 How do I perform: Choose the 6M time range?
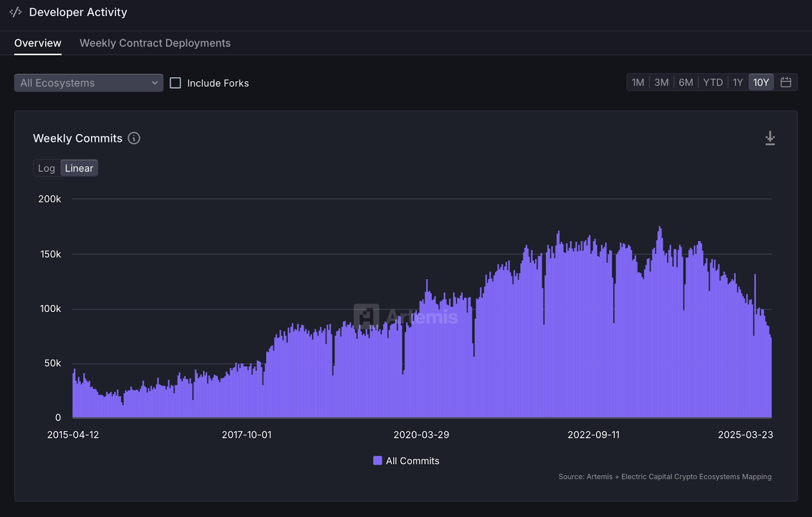point(686,82)
